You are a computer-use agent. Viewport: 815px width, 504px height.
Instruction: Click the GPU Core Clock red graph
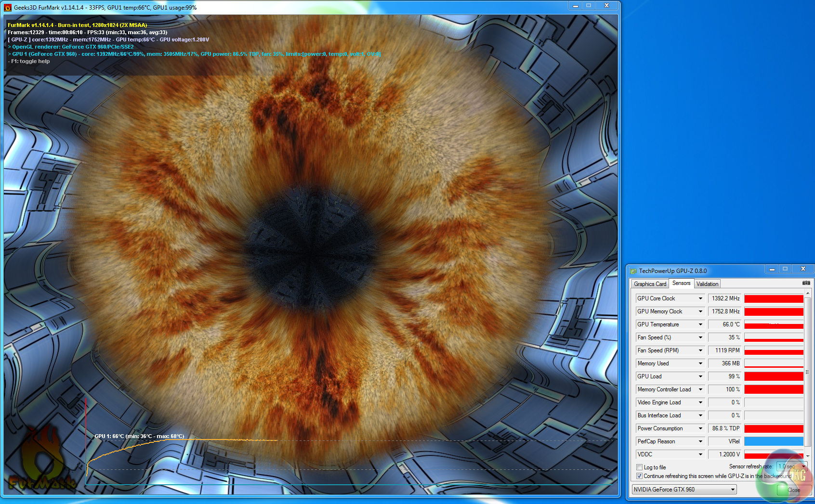click(774, 298)
